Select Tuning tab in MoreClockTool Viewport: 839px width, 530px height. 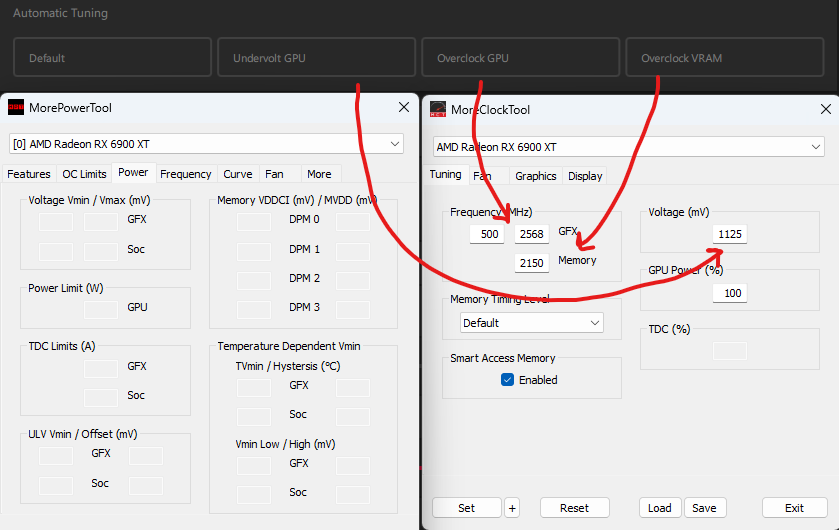click(x=445, y=174)
